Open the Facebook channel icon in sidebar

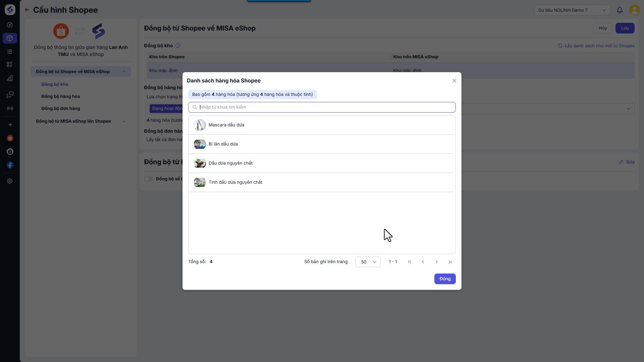[10, 165]
